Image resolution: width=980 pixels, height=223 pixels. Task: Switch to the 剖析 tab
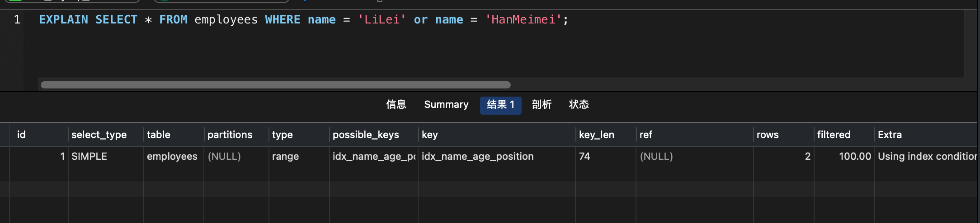(542, 105)
